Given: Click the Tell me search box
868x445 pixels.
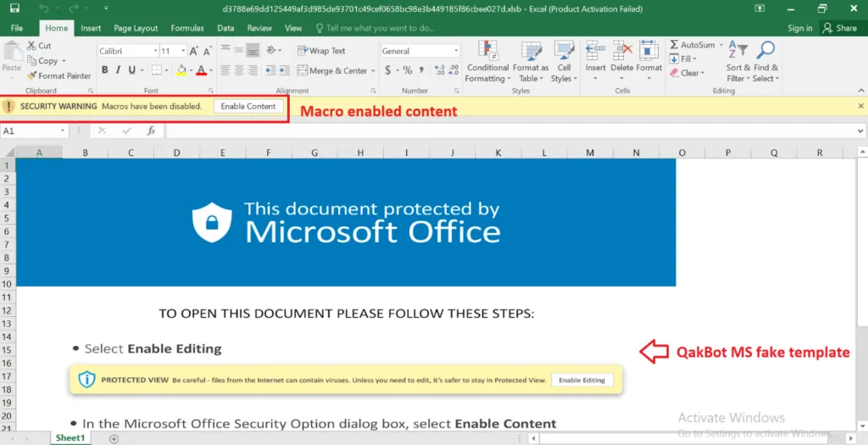Looking at the screenshot, I should [376, 28].
